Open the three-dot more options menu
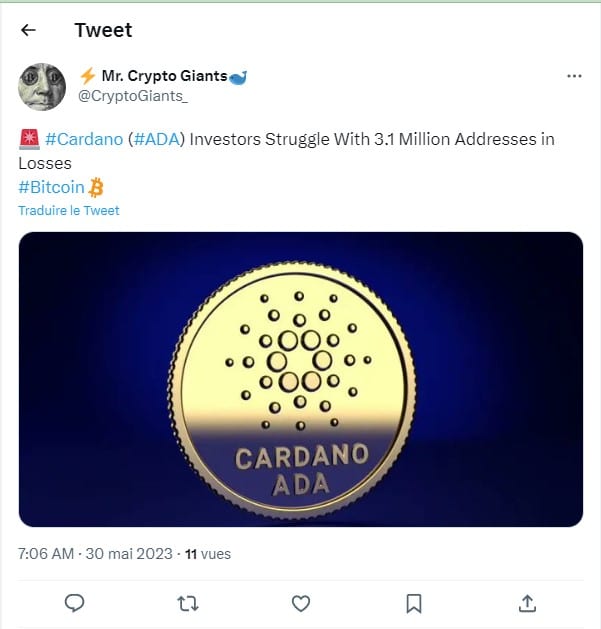Image resolution: width=601 pixels, height=629 pixels. pos(574,76)
